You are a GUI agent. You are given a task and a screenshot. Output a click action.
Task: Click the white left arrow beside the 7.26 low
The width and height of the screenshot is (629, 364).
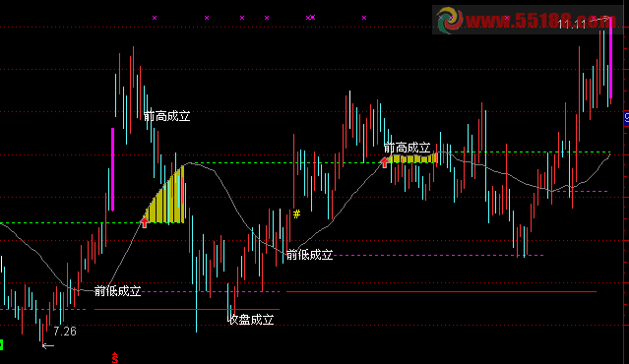point(48,345)
